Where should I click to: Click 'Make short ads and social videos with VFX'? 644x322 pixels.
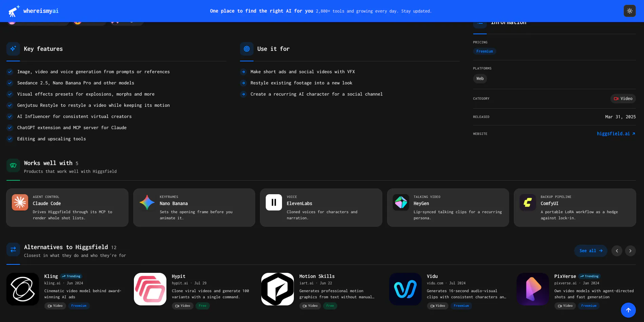click(303, 72)
